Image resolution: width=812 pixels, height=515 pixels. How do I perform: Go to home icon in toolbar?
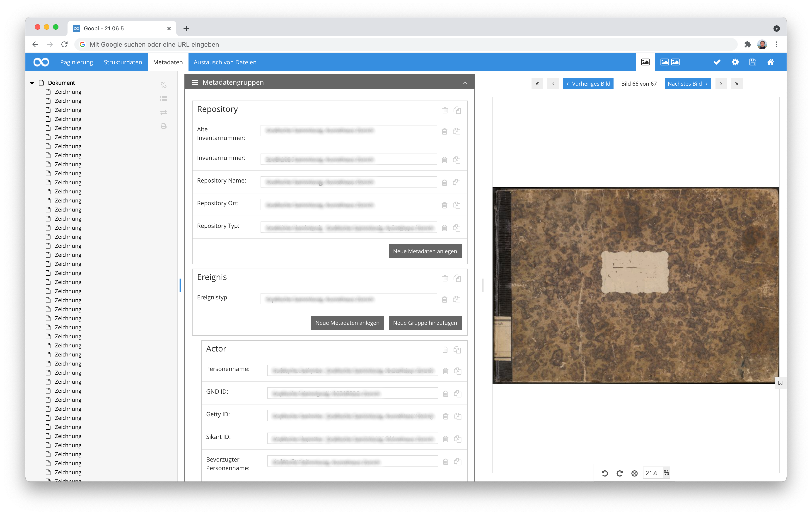point(771,62)
